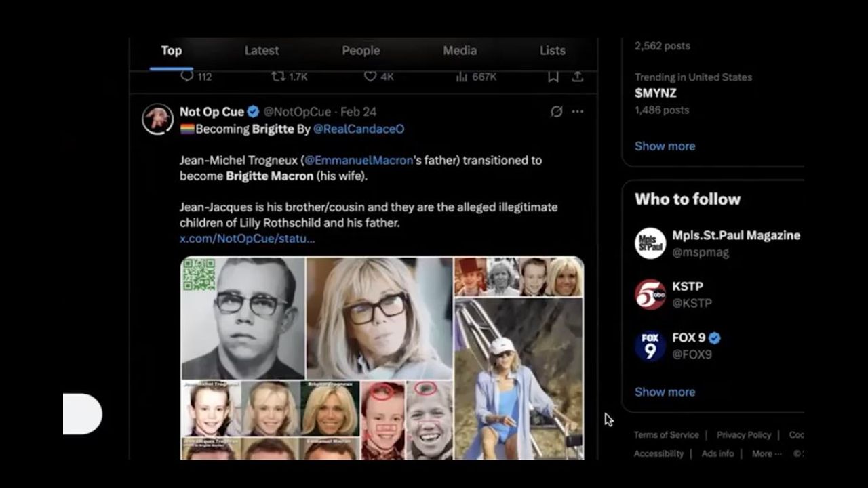Screen dimensions: 868x488
Task: Expand trending with Show more
Action: click(665, 146)
